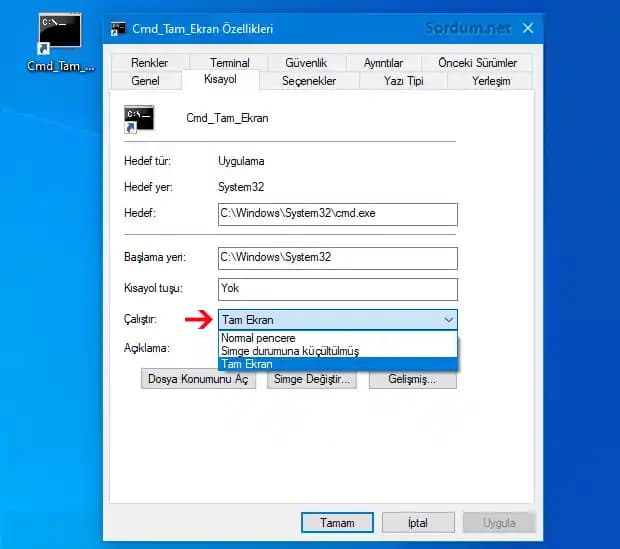Switch to the Renkler tab
Image resolution: width=620 pixels, height=549 pixels.
tap(150, 63)
